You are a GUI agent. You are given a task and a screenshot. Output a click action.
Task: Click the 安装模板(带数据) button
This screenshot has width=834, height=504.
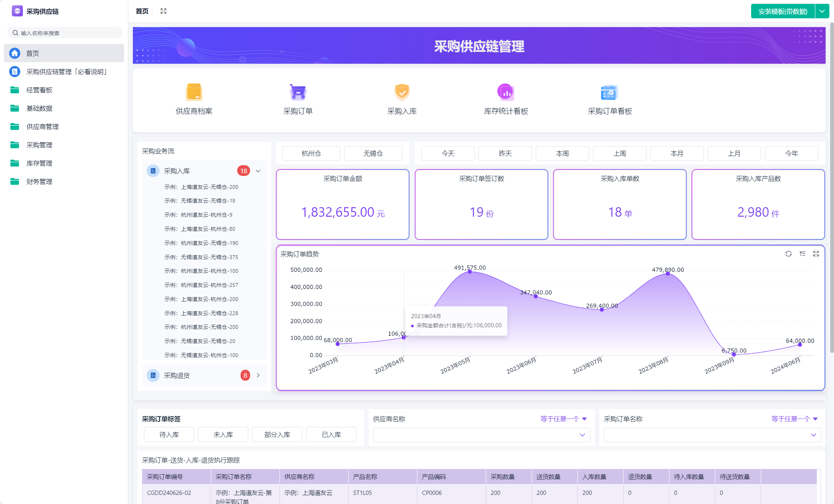(782, 11)
